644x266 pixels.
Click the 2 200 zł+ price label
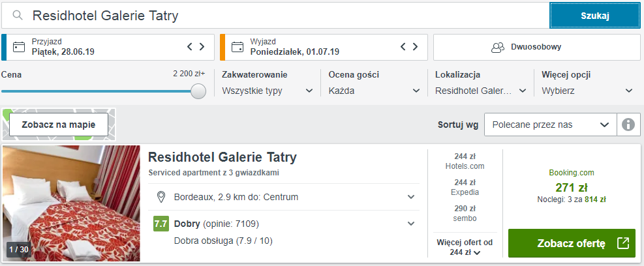(189, 74)
